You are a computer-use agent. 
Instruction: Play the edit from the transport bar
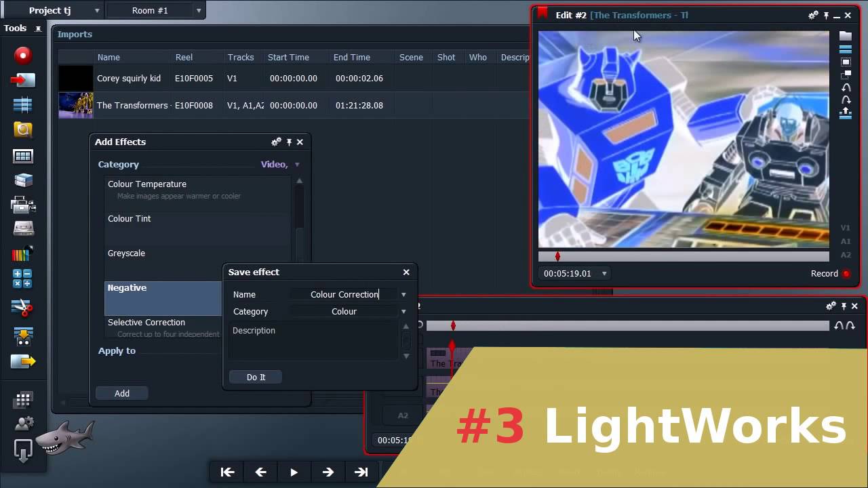tap(294, 472)
